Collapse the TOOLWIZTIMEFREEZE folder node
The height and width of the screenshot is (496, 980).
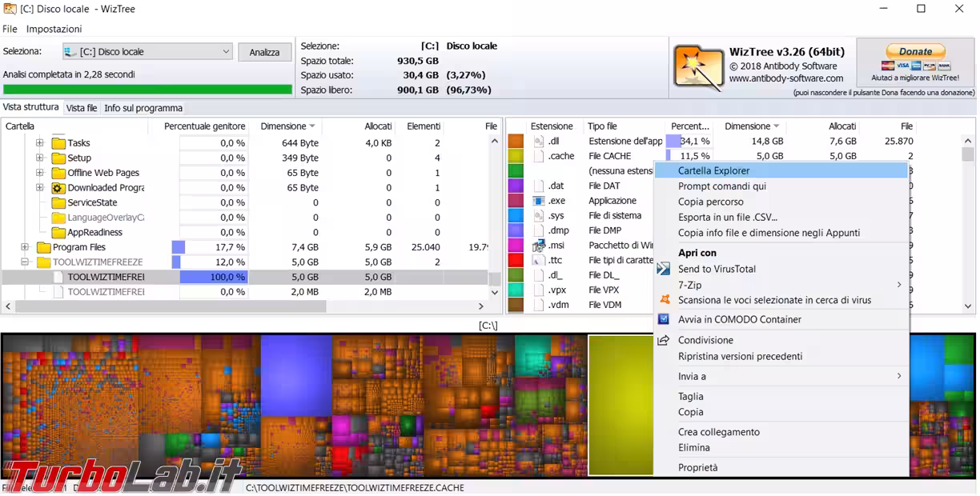[x=25, y=262]
